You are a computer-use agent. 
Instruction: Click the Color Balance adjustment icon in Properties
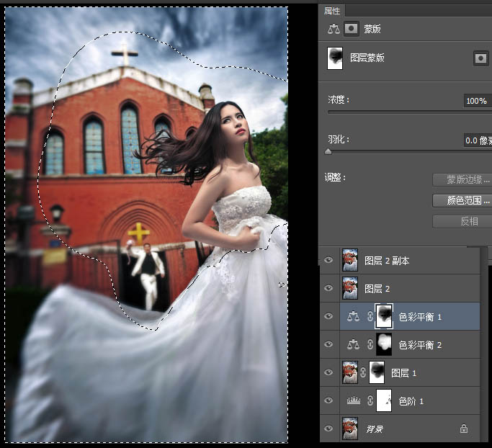pyautogui.click(x=334, y=30)
